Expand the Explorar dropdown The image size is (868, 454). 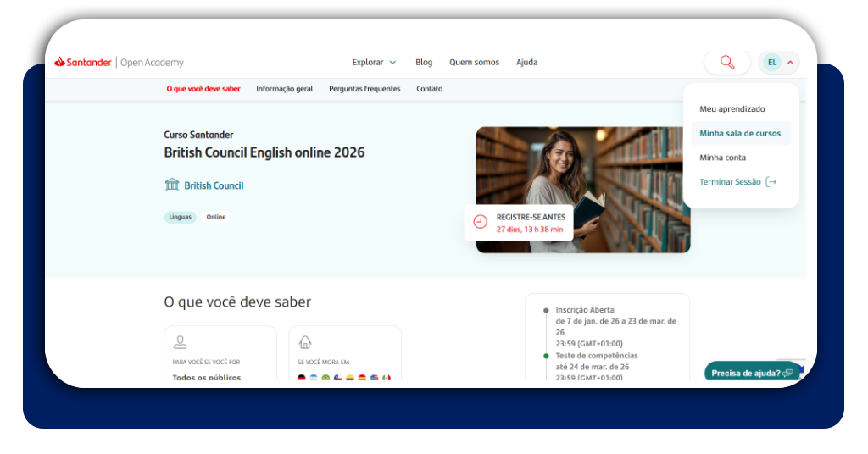pyautogui.click(x=374, y=62)
